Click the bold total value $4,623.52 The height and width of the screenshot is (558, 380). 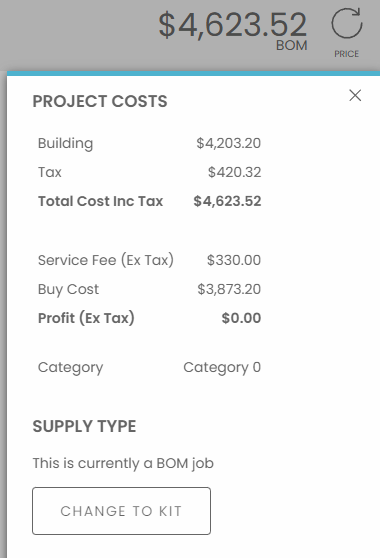pyautogui.click(x=227, y=201)
